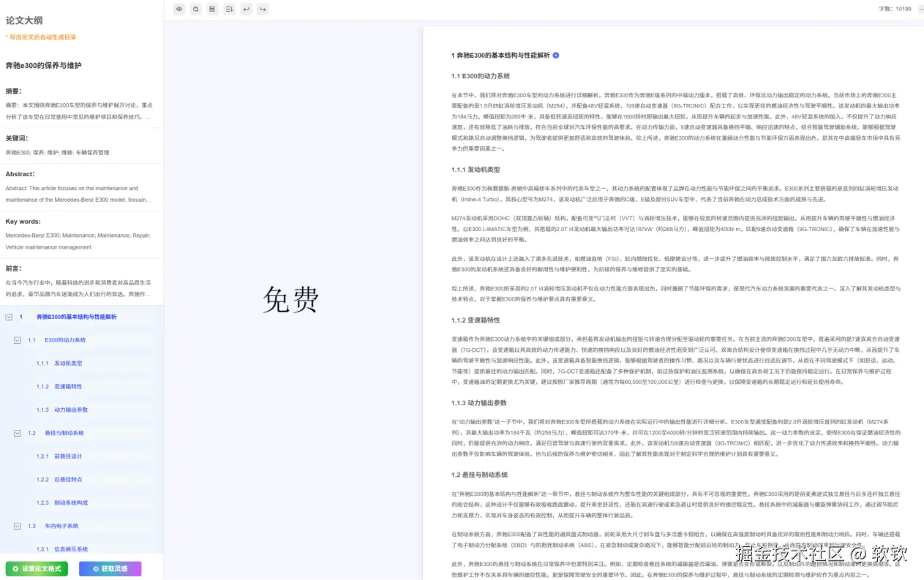Toggle the checkbox beside 1.3 车内电子系统
Image resolution: width=924 pixels, height=580 pixels.
[16, 526]
